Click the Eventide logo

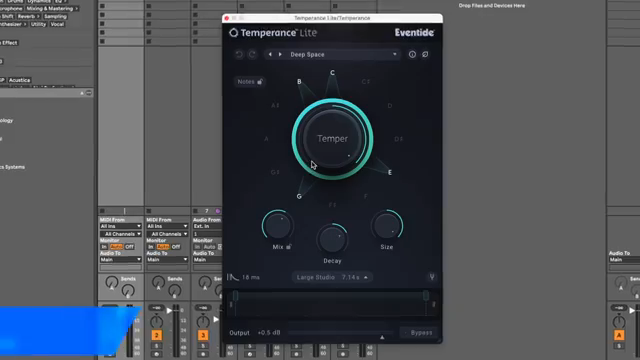point(414,33)
